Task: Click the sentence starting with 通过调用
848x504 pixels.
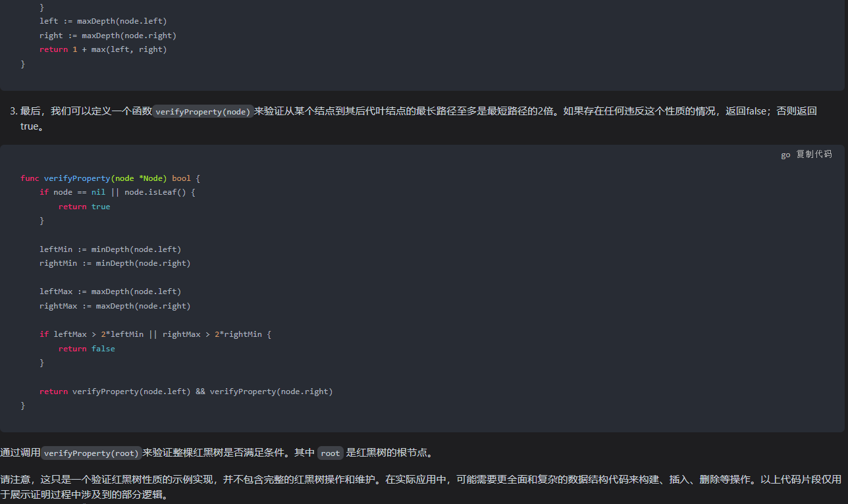Action: [217, 453]
